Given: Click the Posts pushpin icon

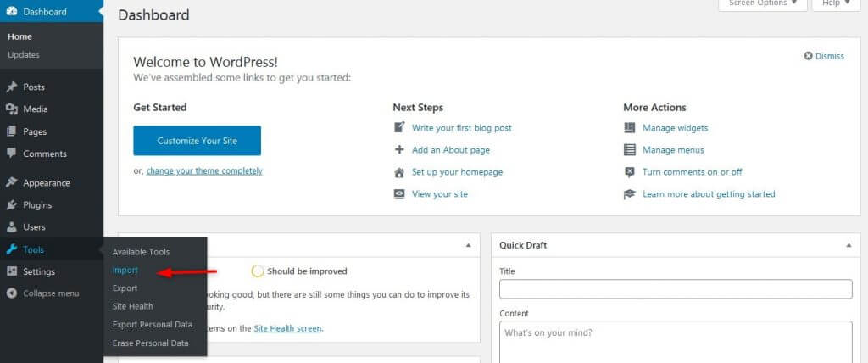Looking at the screenshot, I should pos(12,87).
